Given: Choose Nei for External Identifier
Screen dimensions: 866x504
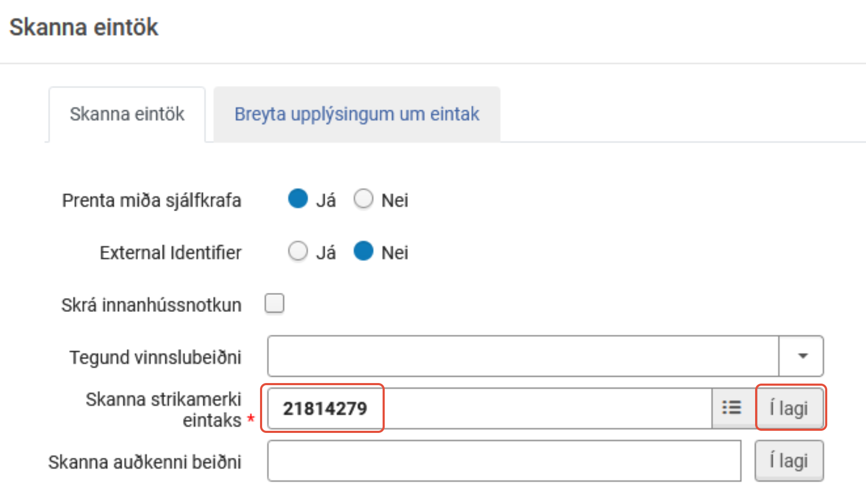Looking at the screenshot, I should (363, 251).
